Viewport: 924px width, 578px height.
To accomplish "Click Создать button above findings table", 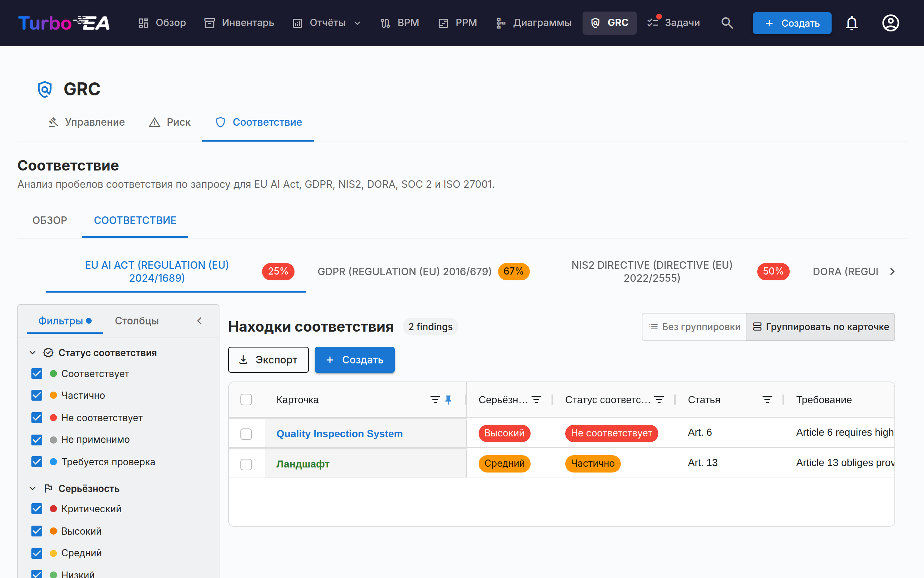I will pos(355,360).
